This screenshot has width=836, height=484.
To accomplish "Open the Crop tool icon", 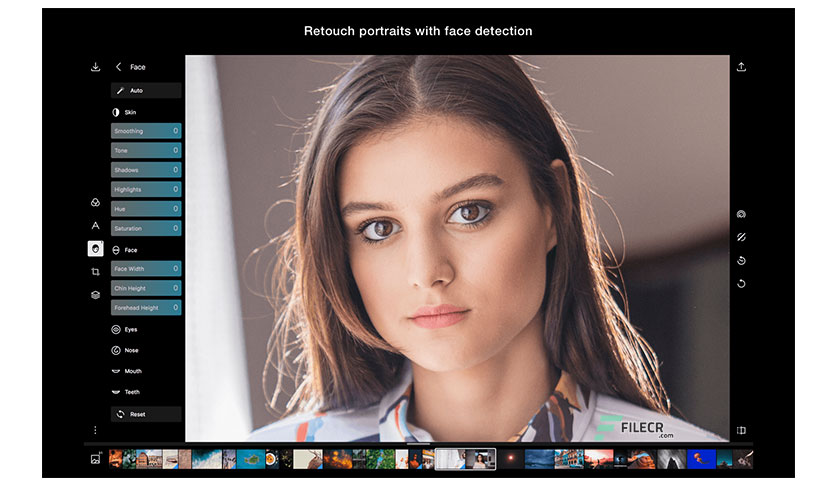I will point(95,272).
